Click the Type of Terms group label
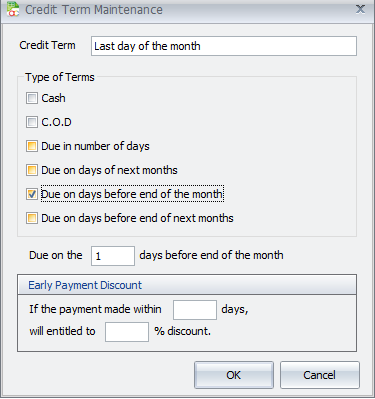The width and height of the screenshot is (375, 399). click(x=60, y=77)
